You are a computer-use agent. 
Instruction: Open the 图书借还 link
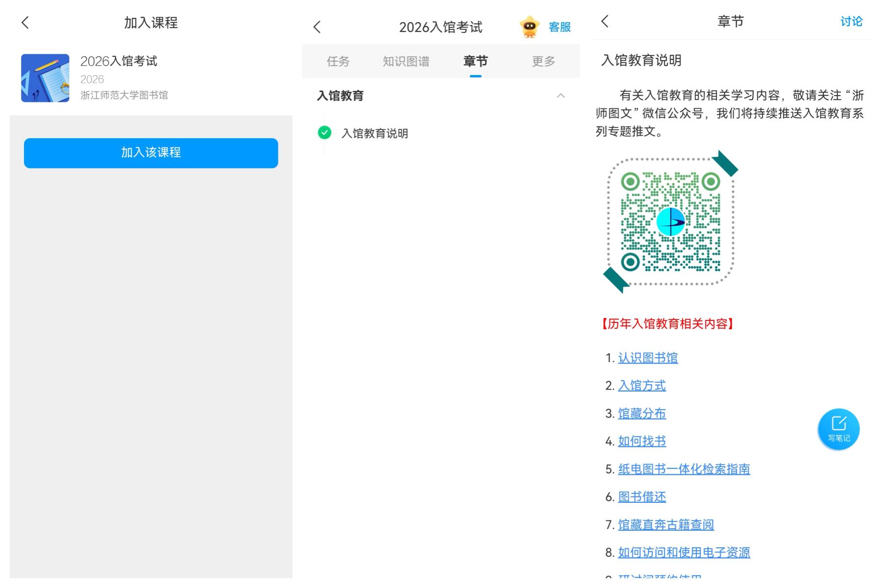642,497
